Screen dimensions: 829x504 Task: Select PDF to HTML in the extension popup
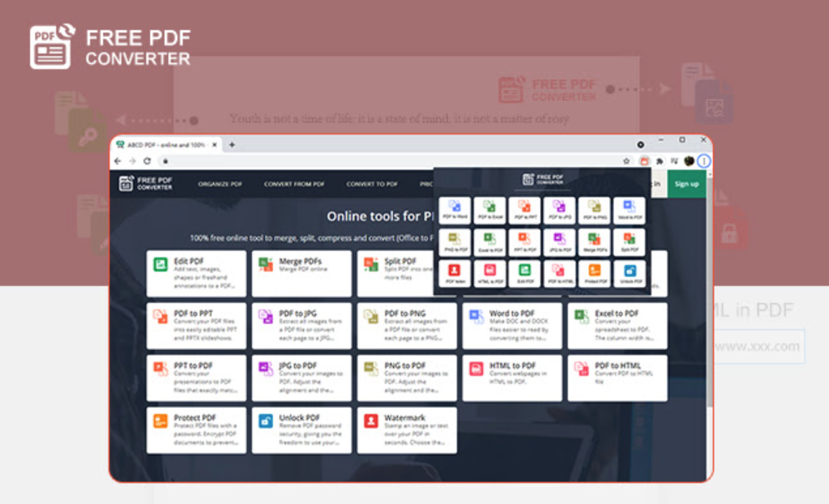[x=559, y=274]
